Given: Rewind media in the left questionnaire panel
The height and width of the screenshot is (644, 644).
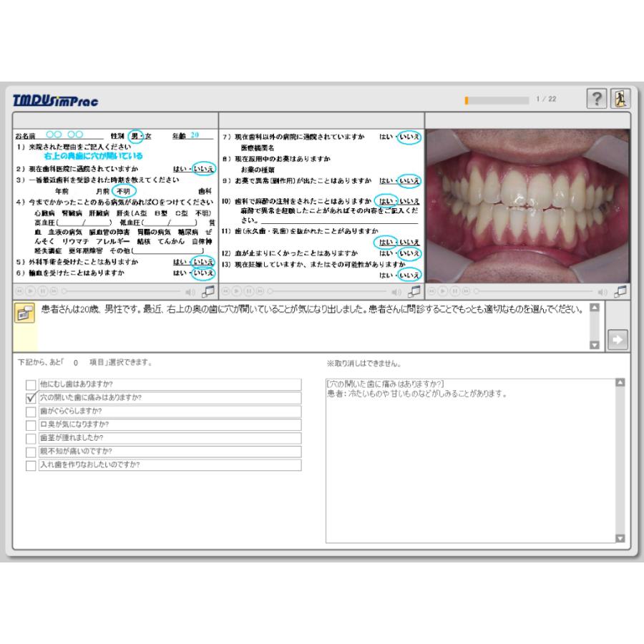Looking at the screenshot, I should (x=19, y=291).
